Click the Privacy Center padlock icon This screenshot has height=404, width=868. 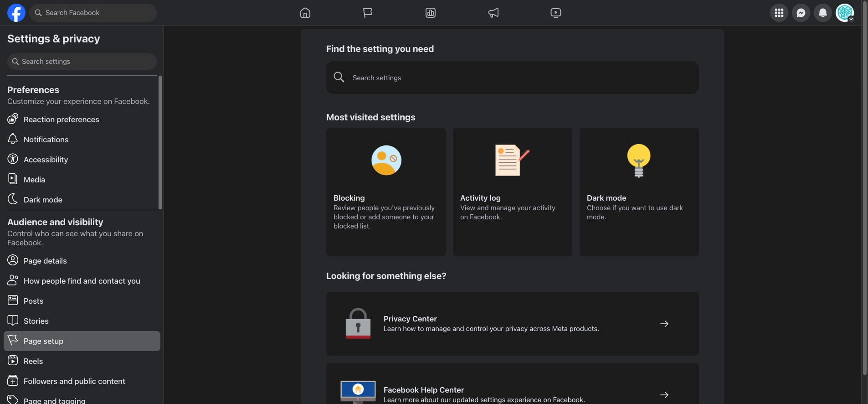point(358,323)
